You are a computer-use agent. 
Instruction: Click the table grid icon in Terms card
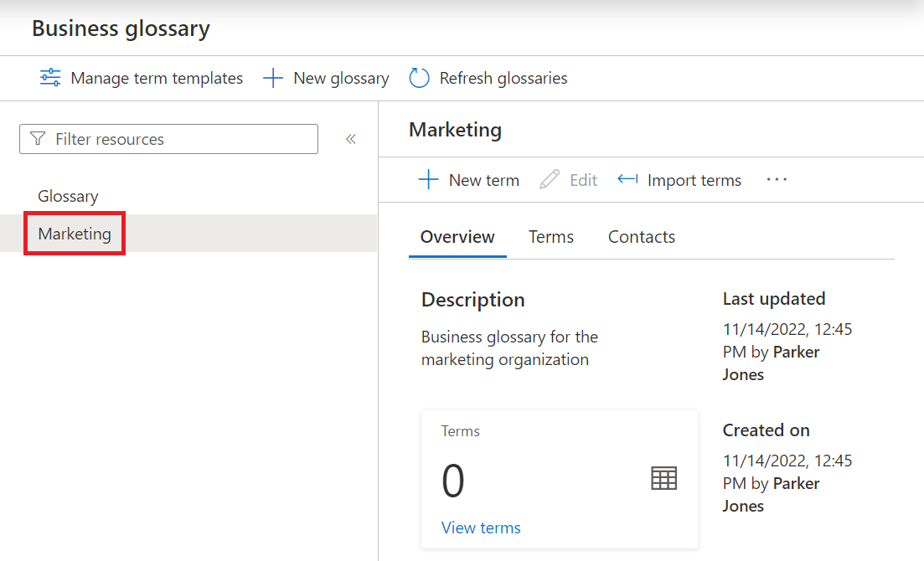[x=663, y=478]
